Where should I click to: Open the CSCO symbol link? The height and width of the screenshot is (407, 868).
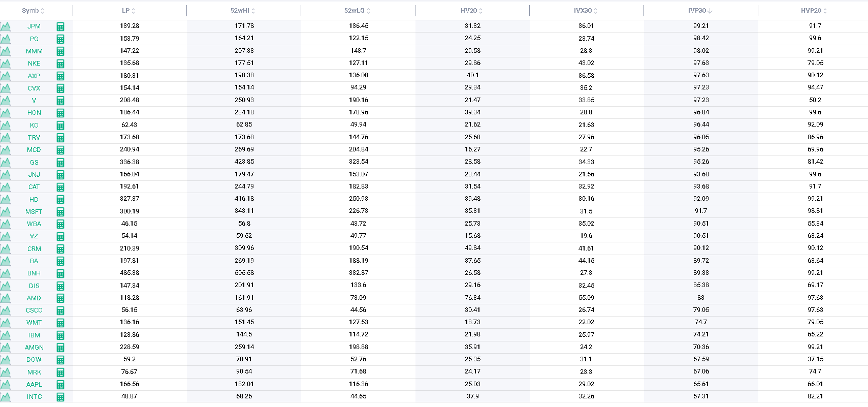(x=34, y=310)
